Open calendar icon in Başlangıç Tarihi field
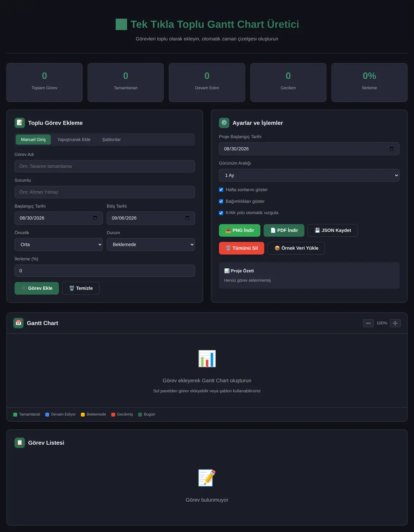414x532 pixels. (95, 218)
